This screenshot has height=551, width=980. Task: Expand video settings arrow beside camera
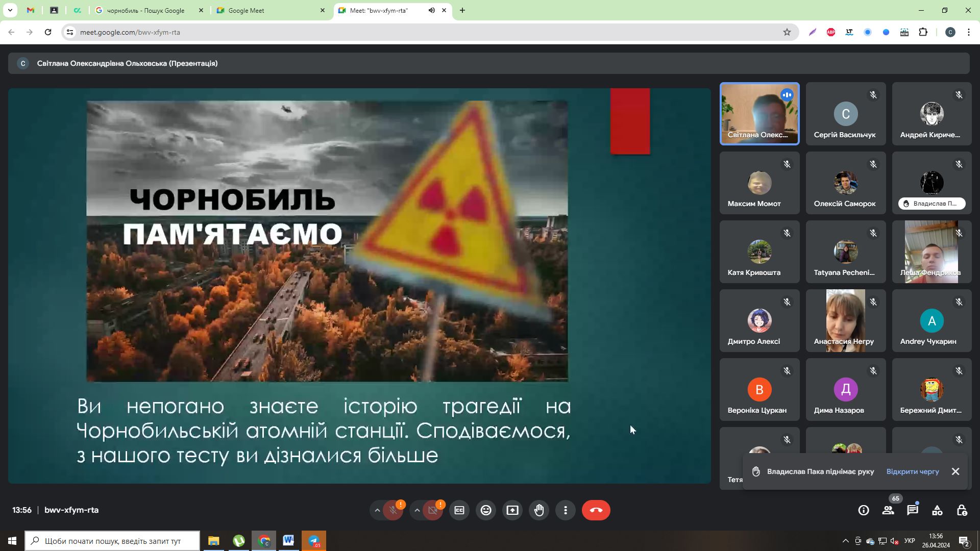(x=417, y=510)
